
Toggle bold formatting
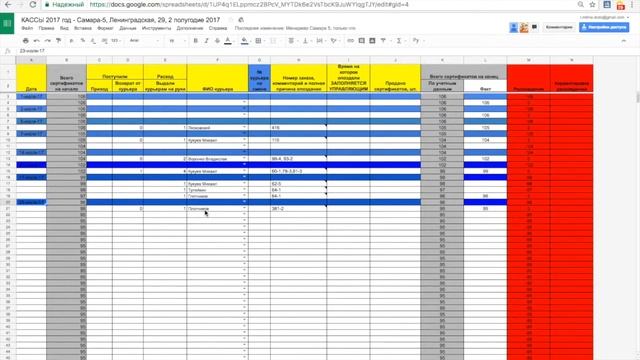(x=196, y=41)
